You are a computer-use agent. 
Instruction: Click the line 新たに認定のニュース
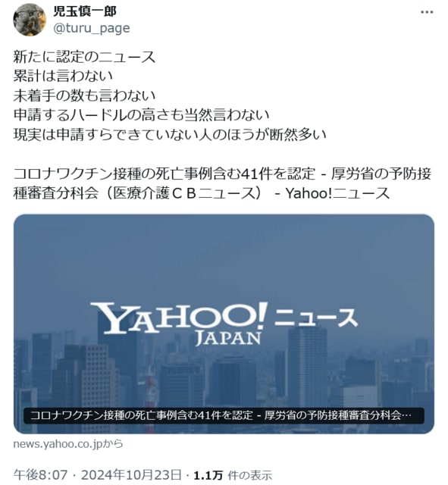point(84,57)
